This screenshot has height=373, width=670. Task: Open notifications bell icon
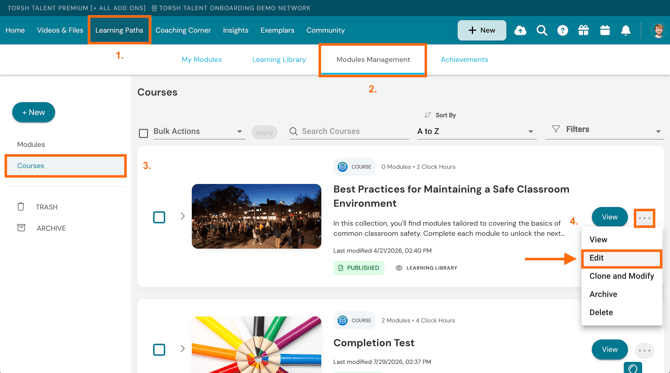click(626, 30)
